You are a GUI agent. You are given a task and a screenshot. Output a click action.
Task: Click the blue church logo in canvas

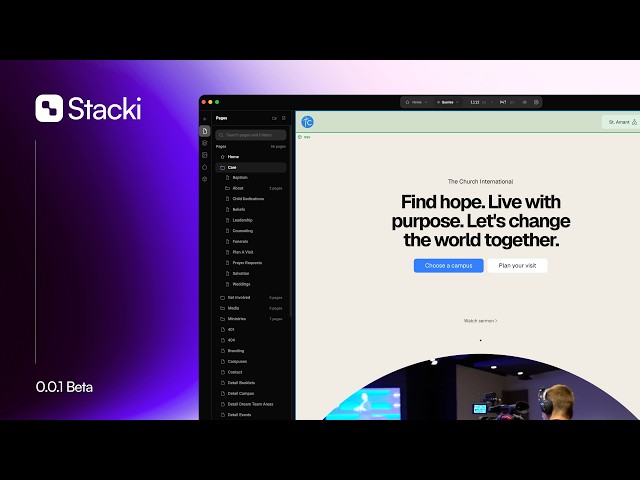coord(307,122)
